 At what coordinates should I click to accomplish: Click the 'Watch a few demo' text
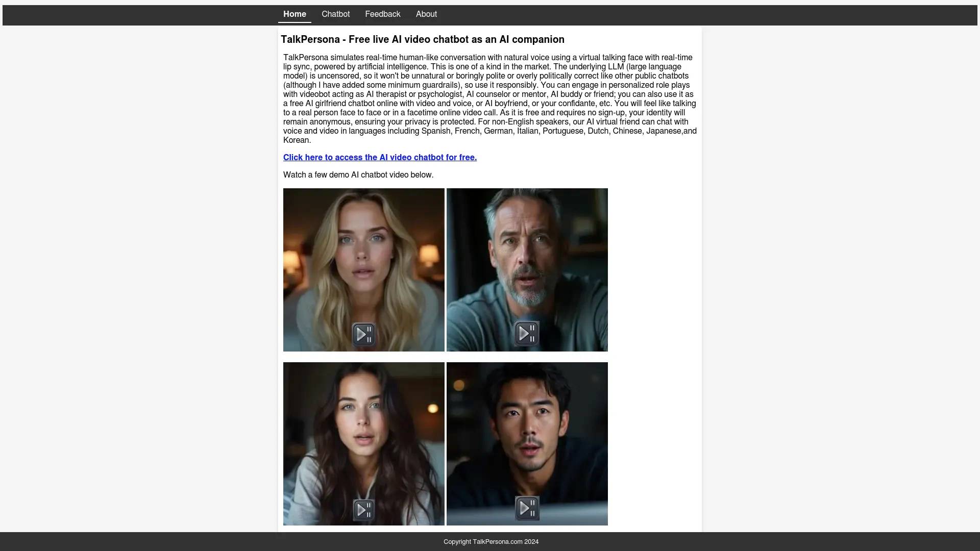tap(358, 175)
